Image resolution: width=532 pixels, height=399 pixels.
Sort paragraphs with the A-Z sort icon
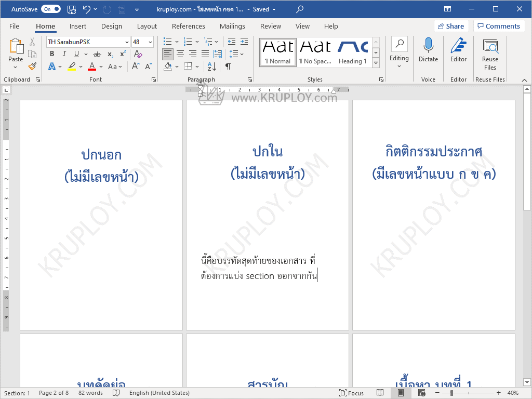pyautogui.click(x=211, y=66)
